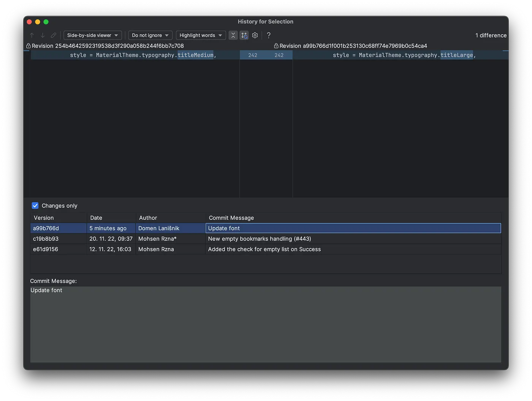Open the Side-by-side viewer dropdown
532x401 pixels.
pos(92,35)
